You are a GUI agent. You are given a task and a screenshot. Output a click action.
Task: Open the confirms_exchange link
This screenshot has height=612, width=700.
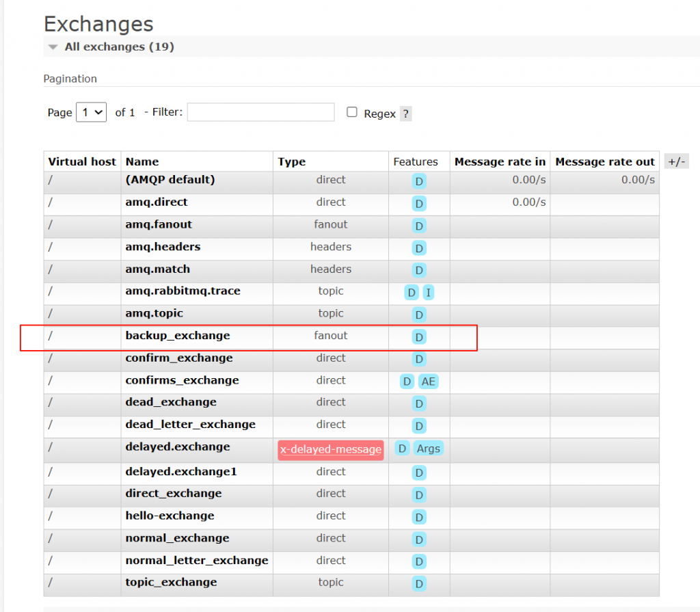(182, 380)
